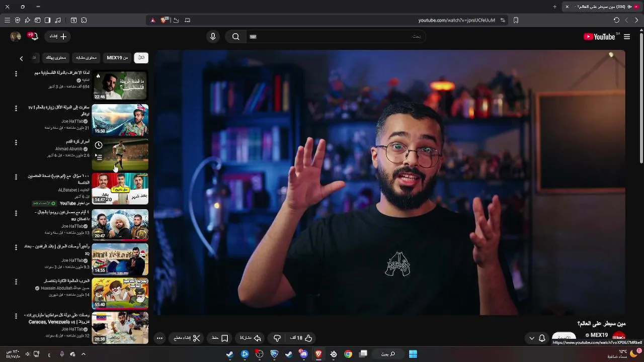Viewport: 644px width, 362px height.
Task: Toggle the browser sidebar panel icon
Action: (x=47, y=20)
